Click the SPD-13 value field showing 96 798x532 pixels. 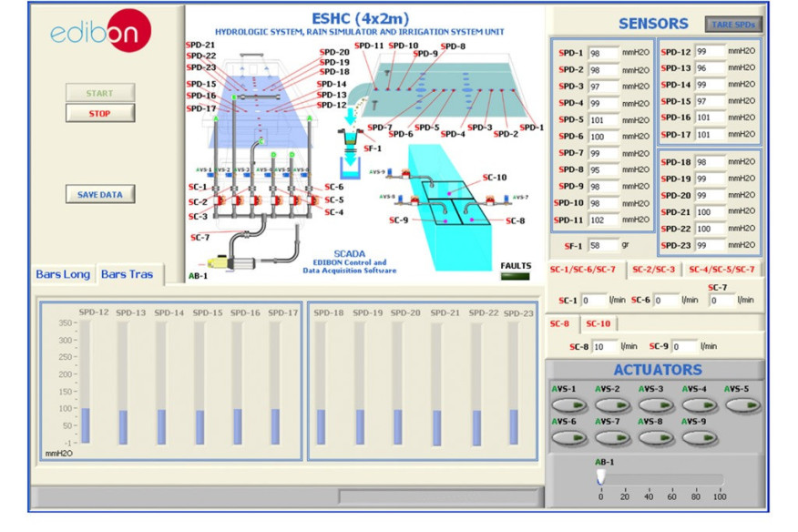pos(711,68)
